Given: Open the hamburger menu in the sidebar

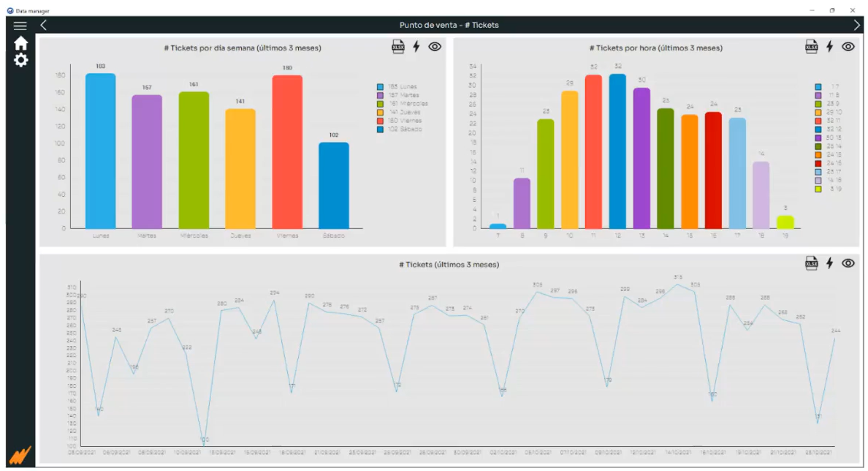Looking at the screenshot, I should tap(20, 26).
